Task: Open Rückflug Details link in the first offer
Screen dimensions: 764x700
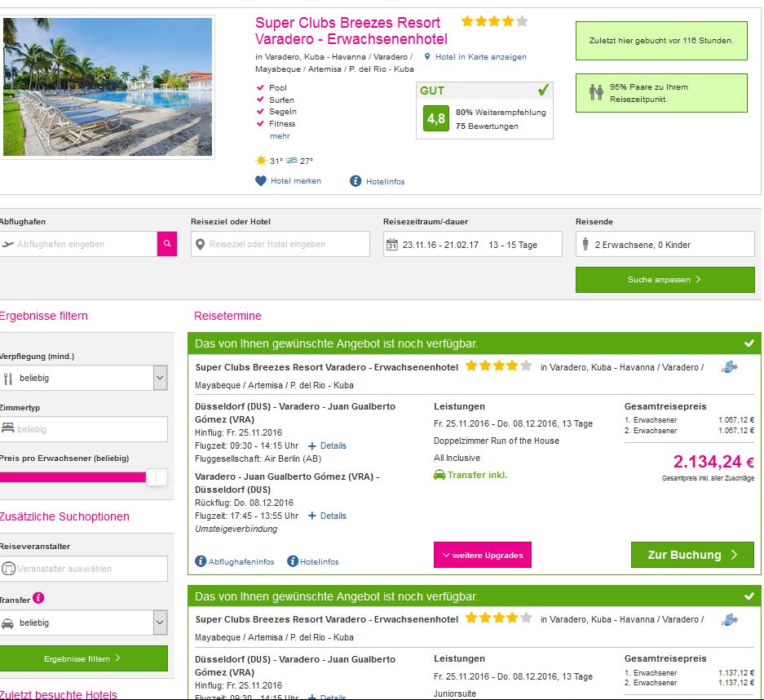Action: [x=333, y=516]
